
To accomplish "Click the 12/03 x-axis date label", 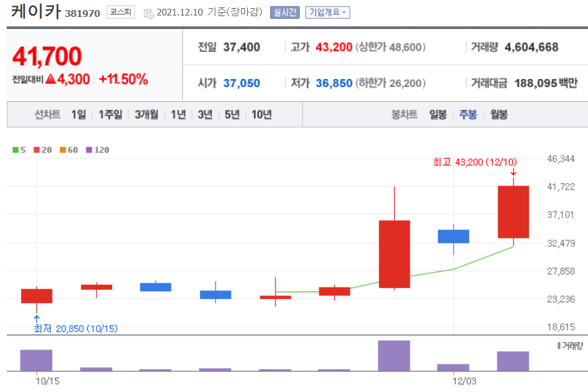I will 464,381.
